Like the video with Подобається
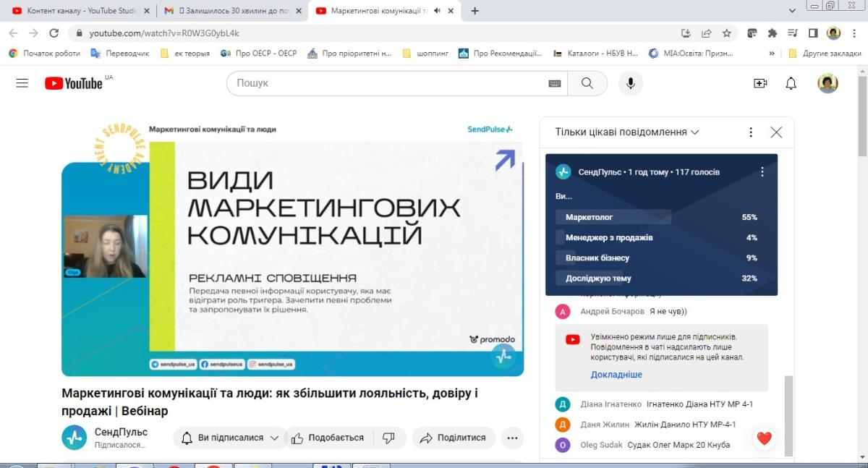The height and width of the screenshot is (468, 868). tap(328, 438)
